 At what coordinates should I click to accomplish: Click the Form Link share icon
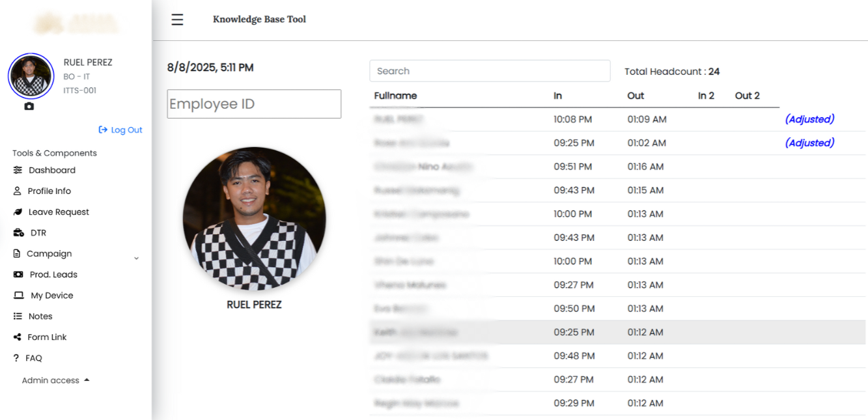(18, 337)
